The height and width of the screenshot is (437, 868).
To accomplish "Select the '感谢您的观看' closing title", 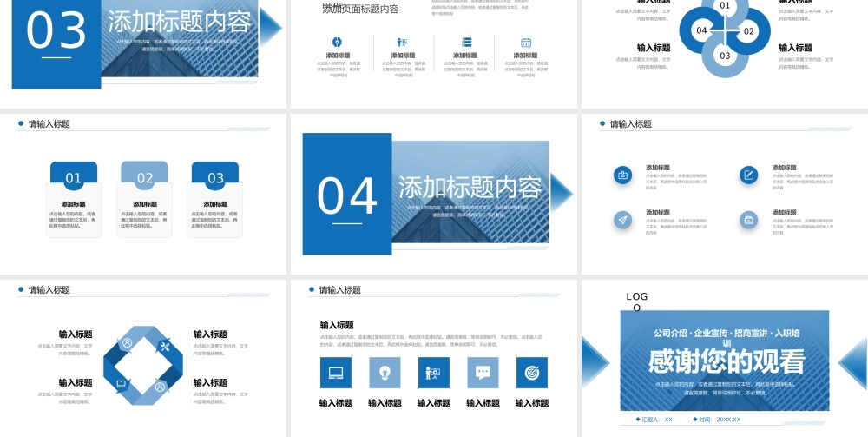I will pyautogui.click(x=727, y=361).
